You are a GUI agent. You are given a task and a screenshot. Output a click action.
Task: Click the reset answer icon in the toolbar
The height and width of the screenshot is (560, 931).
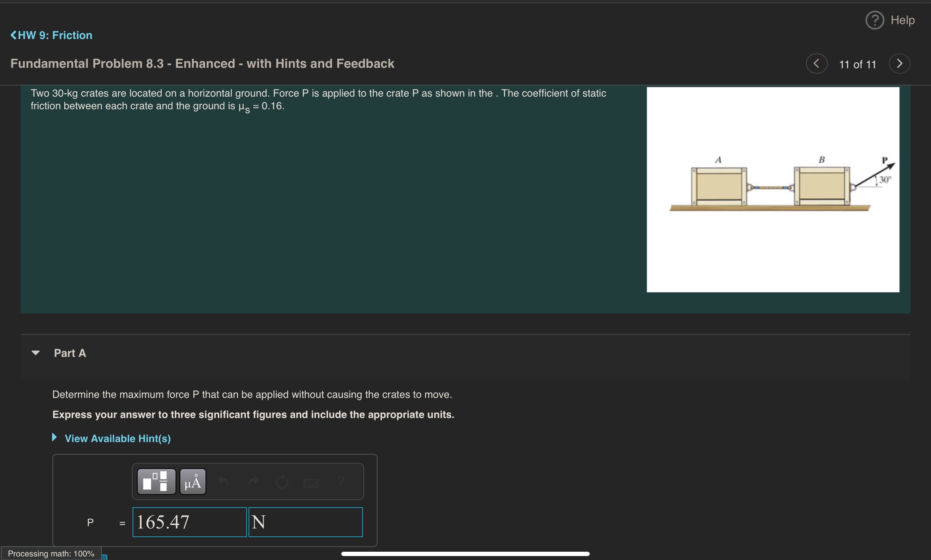tap(282, 481)
